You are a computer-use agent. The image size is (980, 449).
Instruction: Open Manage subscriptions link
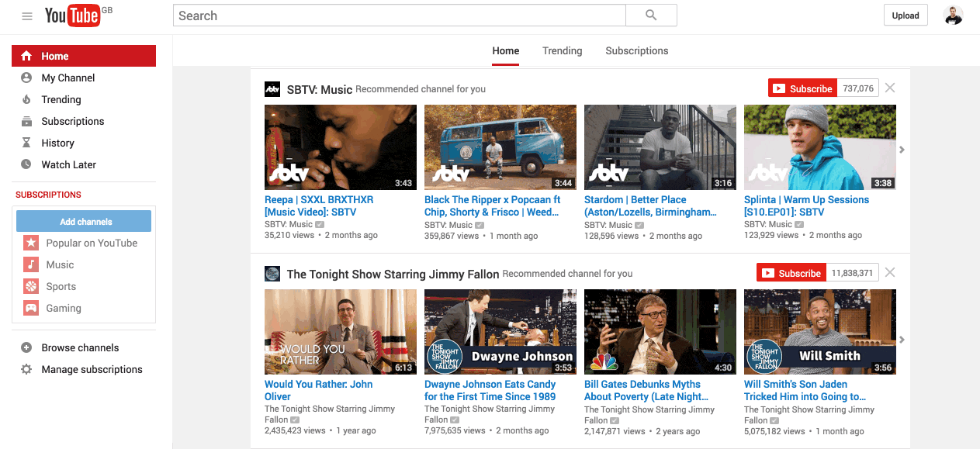pos(92,369)
